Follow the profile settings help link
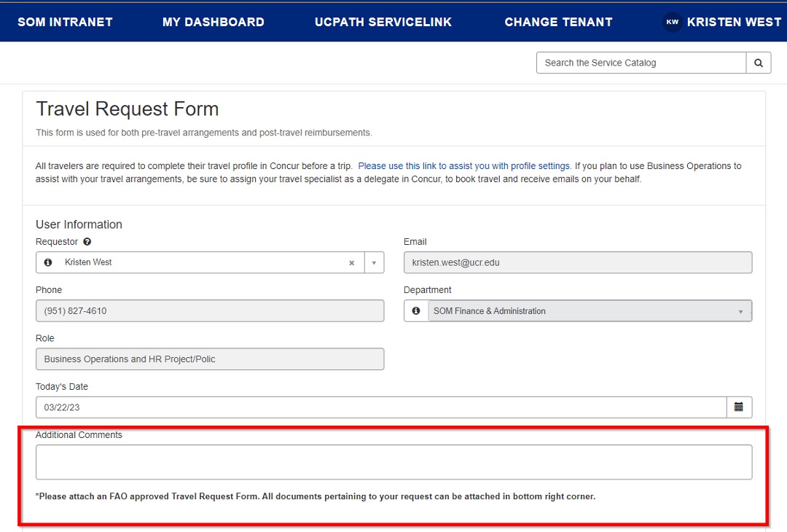Screen dimensions: 787x532 pos(464,166)
